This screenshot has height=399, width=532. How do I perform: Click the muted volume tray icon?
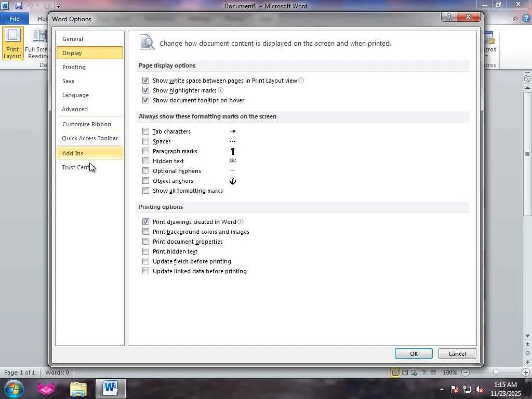pyautogui.click(x=480, y=389)
